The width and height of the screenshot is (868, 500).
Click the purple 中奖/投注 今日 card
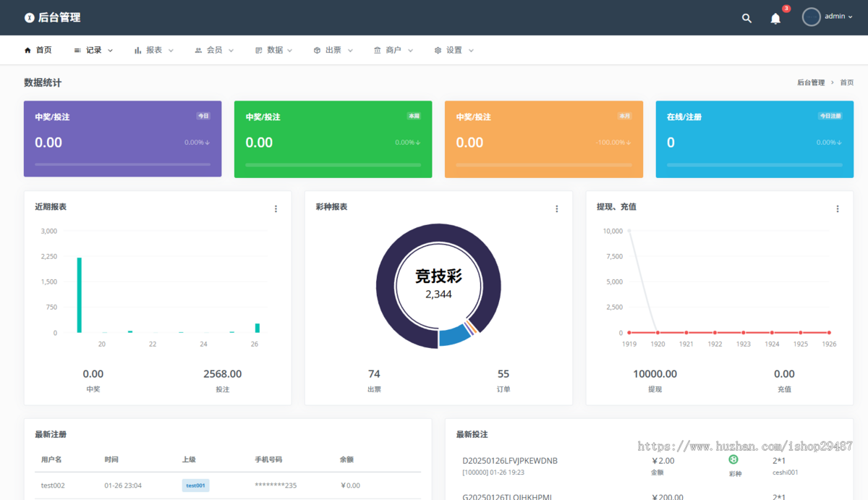123,139
